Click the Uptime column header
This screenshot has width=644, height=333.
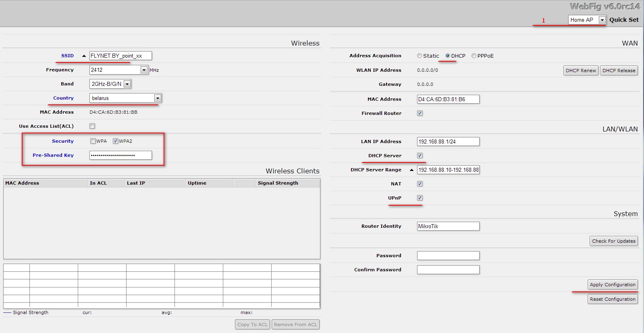(210, 183)
